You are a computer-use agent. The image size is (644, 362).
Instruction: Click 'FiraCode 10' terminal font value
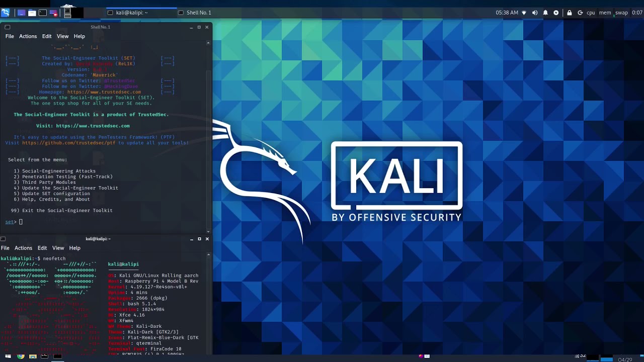point(166,349)
